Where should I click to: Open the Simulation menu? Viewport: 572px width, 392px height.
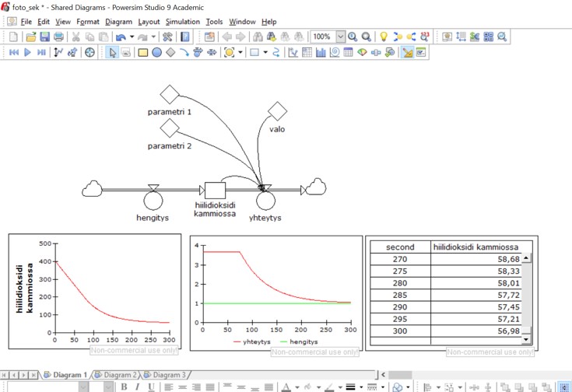pos(183,22)
